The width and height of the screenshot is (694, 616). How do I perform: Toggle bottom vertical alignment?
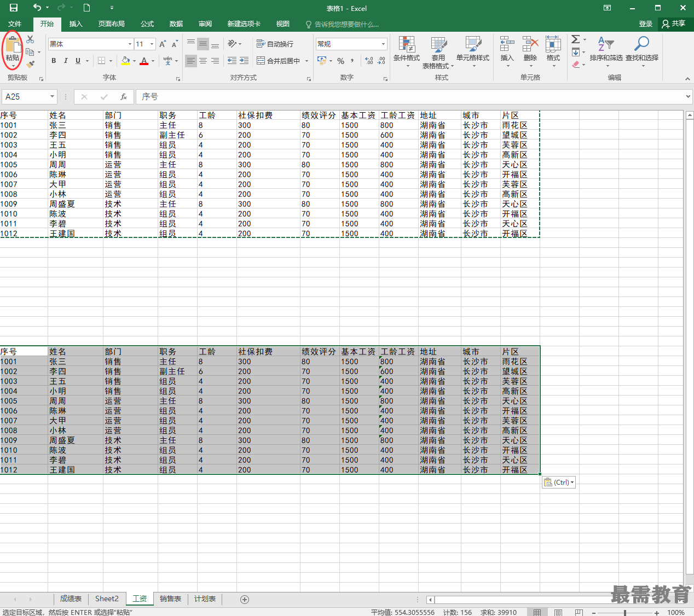[x=215, y=44]
